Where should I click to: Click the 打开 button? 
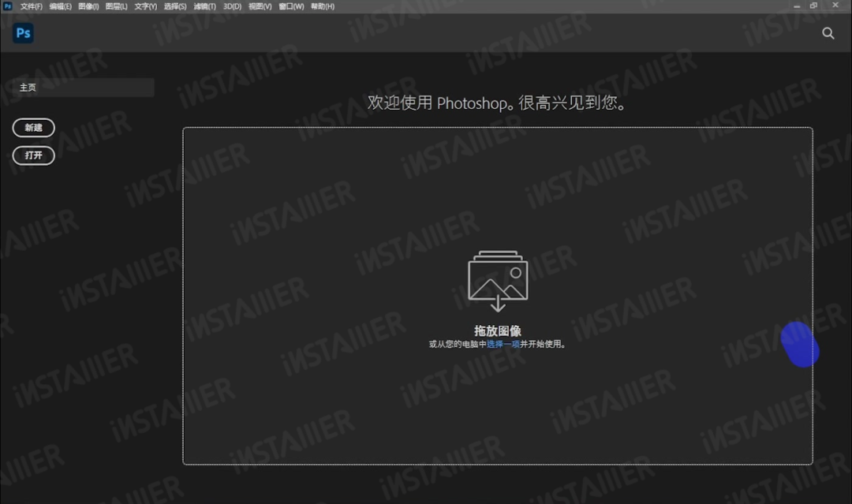point(34,155)
